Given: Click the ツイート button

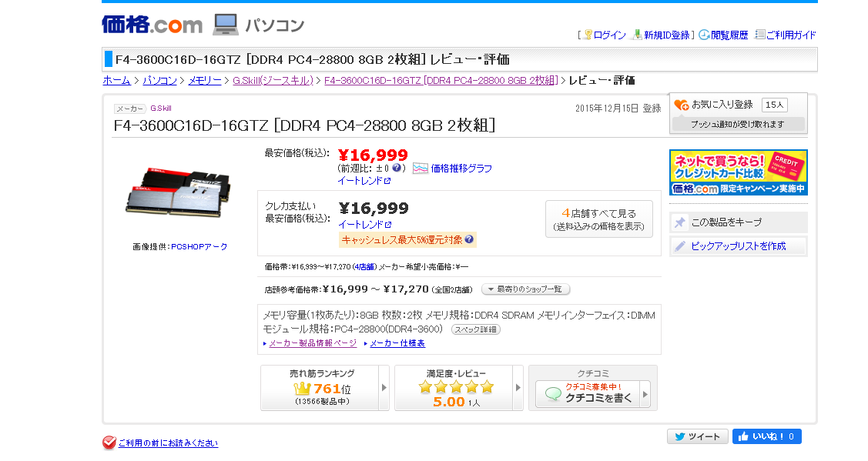Looking at the screenshot, I should pyautogui.click(x=697, y=436).
